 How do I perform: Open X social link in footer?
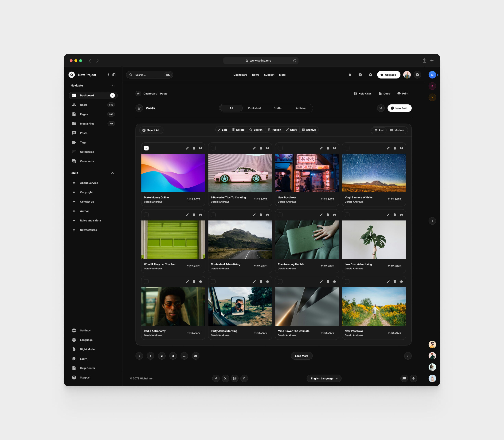coord(225,378)
